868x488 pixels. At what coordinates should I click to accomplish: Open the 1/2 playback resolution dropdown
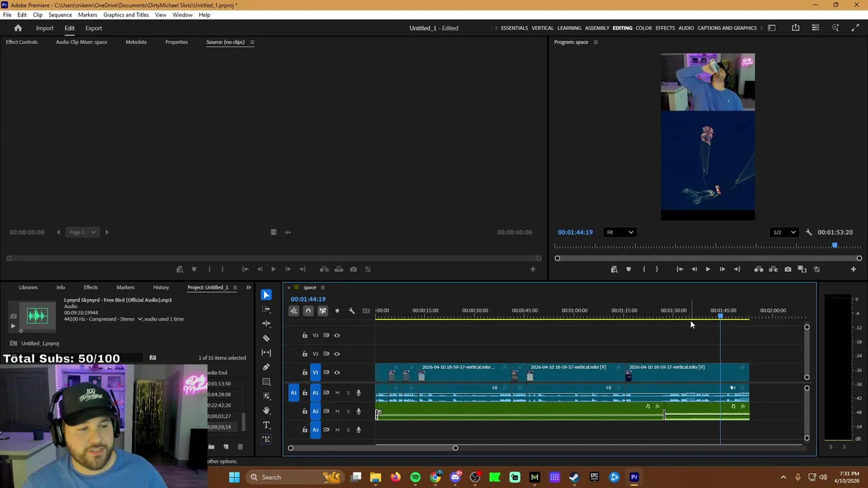785,232
